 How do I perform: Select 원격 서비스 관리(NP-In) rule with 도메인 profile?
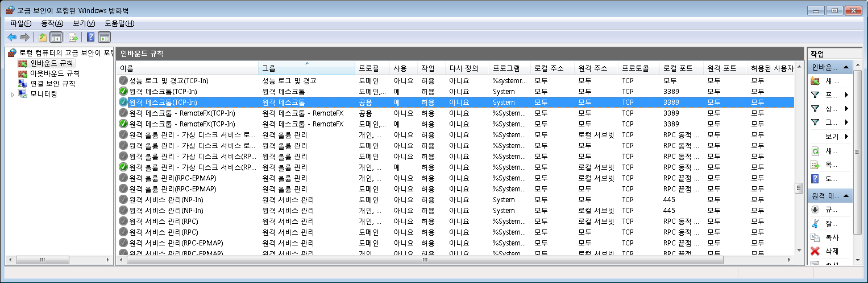pos(455,199)
